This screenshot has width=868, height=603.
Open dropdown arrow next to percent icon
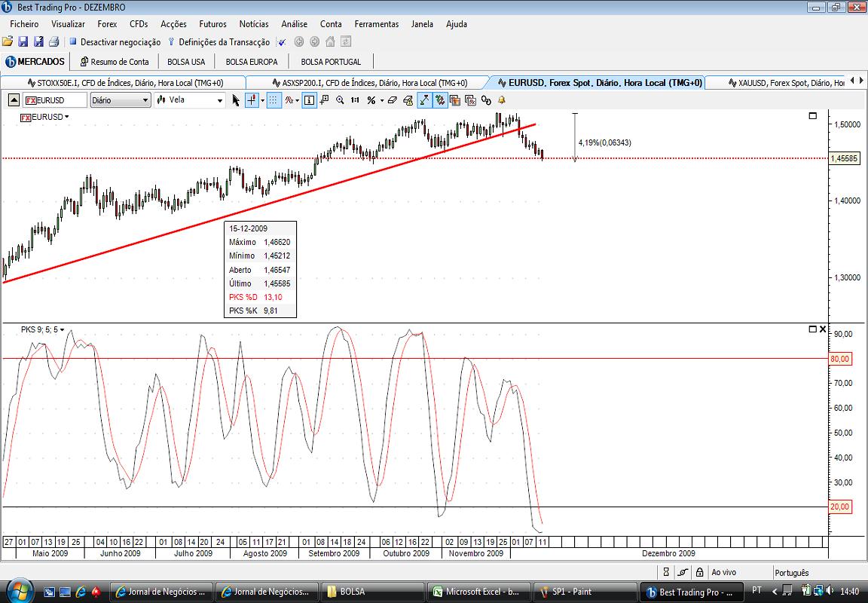(381, 101)
